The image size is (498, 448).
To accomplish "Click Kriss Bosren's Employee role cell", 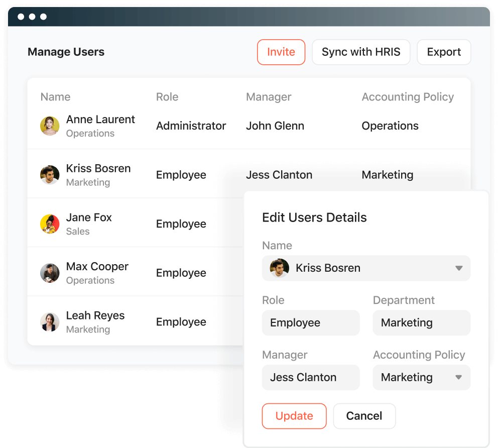I will (x=181, y=175).
